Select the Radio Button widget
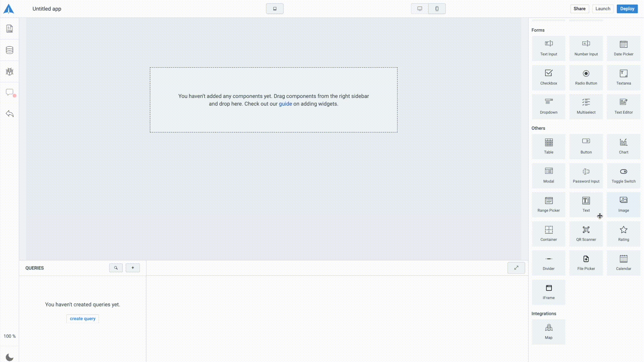Viewport: 644px width, 362px height. click(x=586, y=77)
